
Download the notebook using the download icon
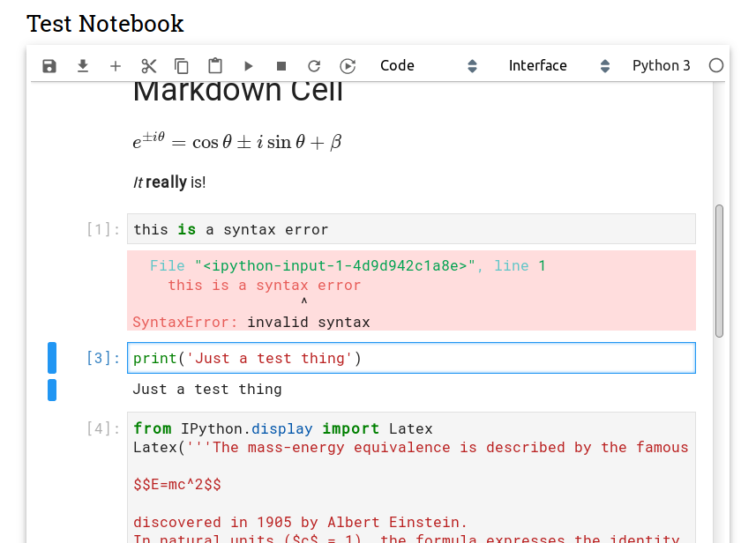[x=83, y=66]
